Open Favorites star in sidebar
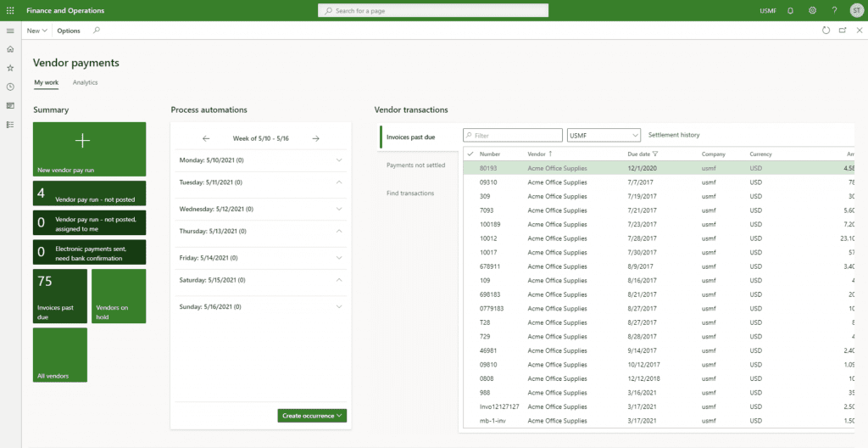Viewport: 868px width, 448px height. point(10,68)
